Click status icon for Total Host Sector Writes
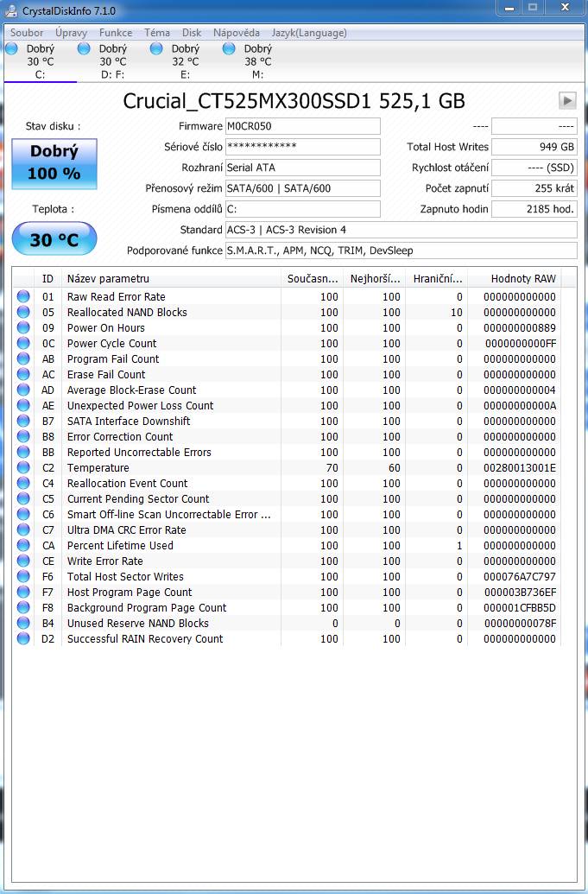Screen dimensions: 588x894 23,576
